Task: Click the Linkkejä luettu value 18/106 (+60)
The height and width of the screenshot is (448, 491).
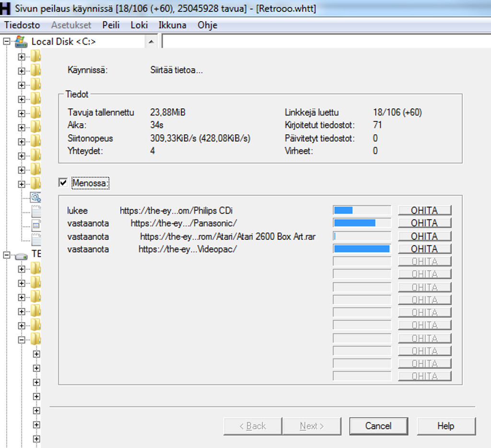Action: click(397, 112)
